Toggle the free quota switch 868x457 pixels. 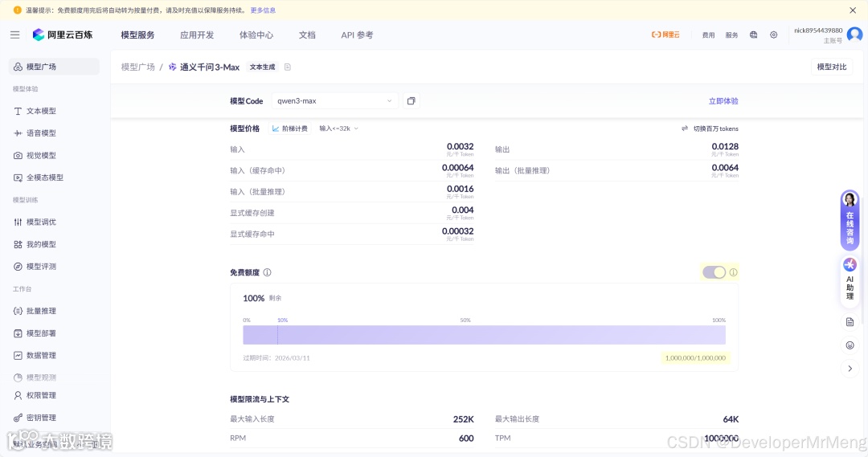pos(714,272)
